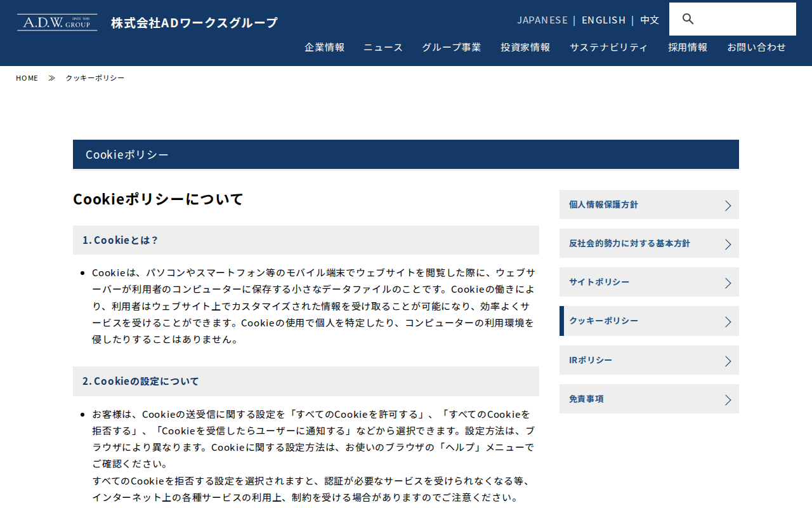Screen dimensions: 812x508
Task: Open 免責事項 sidebar link
Action: click(649, 399)
